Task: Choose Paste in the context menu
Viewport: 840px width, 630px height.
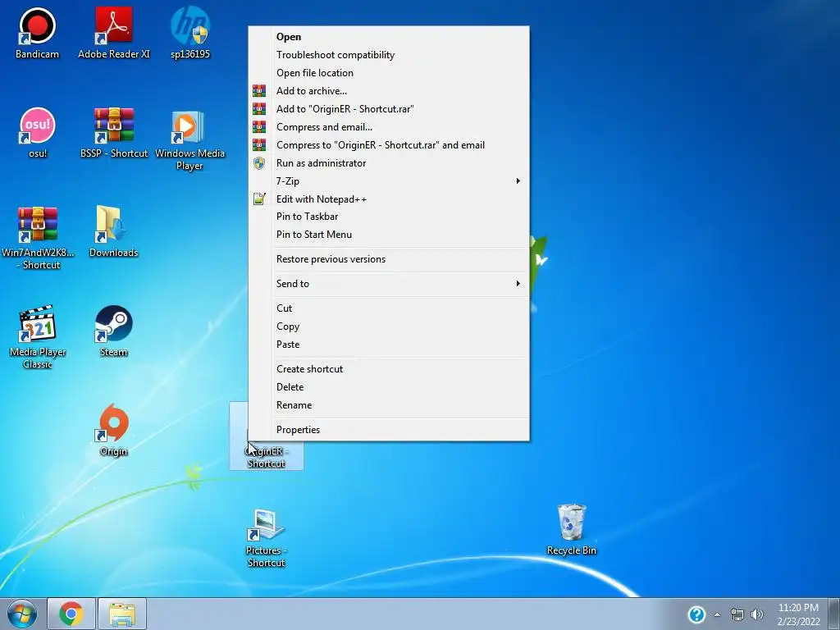Action: tap(389, 345)
